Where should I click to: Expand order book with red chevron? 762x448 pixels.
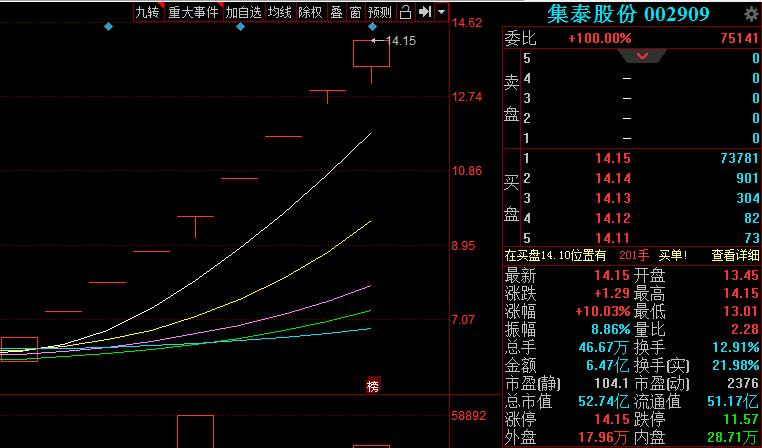pyautogui.click(x=642, y=56)
